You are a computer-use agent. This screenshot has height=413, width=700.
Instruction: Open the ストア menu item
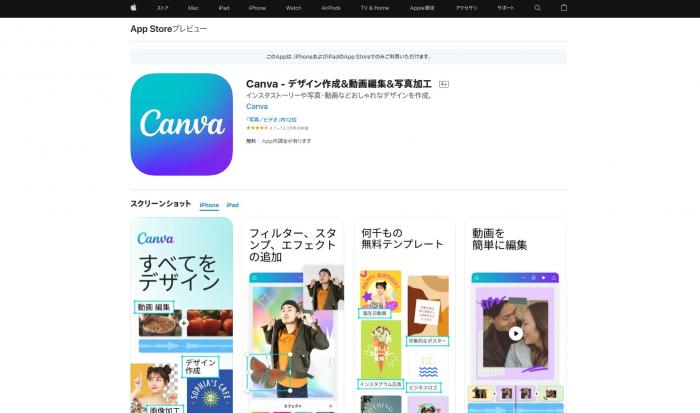pos(162,8)
